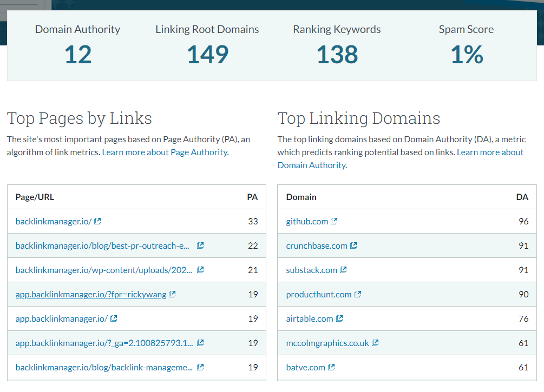Click PA value 33 for backlinkmanager.io/
The width and height of the screenshot is (544, 392).
(x=253, y=221)
